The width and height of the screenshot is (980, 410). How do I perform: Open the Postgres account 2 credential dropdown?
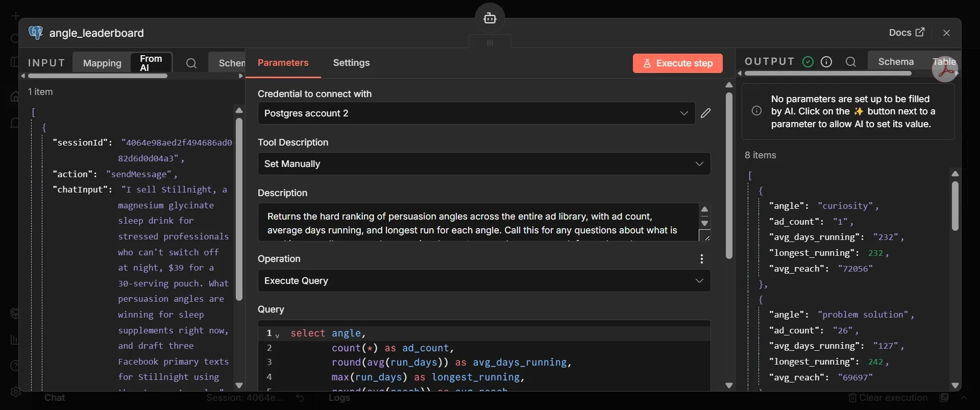click(x=477, y=113)
